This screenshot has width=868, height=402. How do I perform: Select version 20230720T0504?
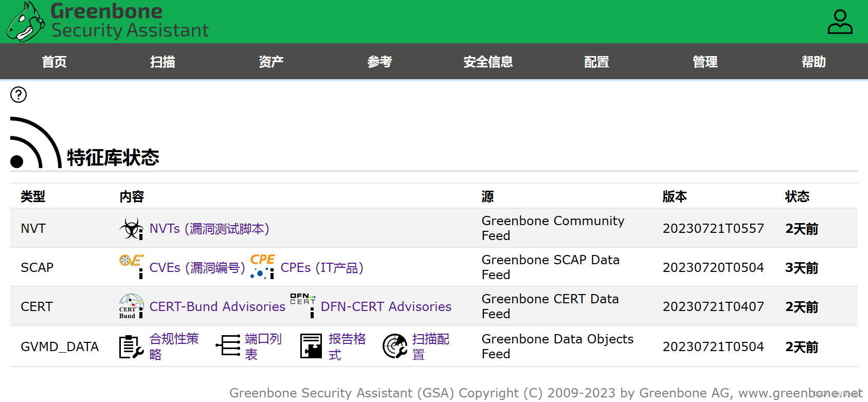pyautogui.click(x=713, y=268)
